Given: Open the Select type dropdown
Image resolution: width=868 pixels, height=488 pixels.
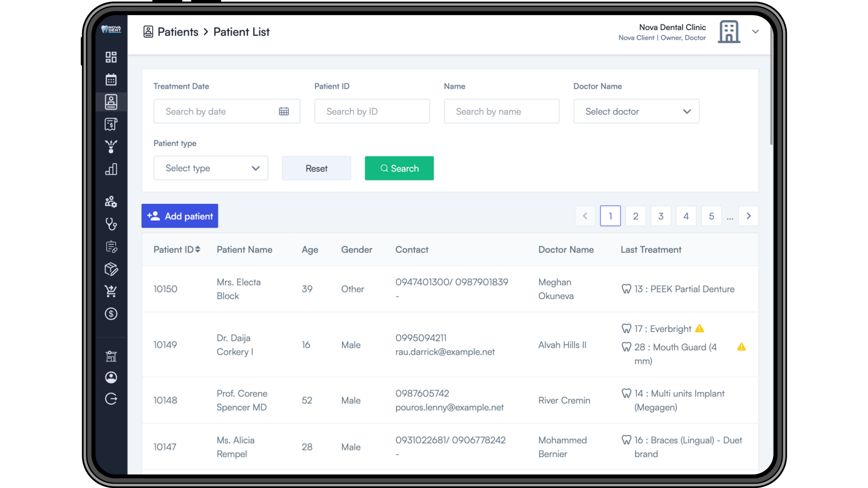Looking at the screenshot, I should point(211,168).
